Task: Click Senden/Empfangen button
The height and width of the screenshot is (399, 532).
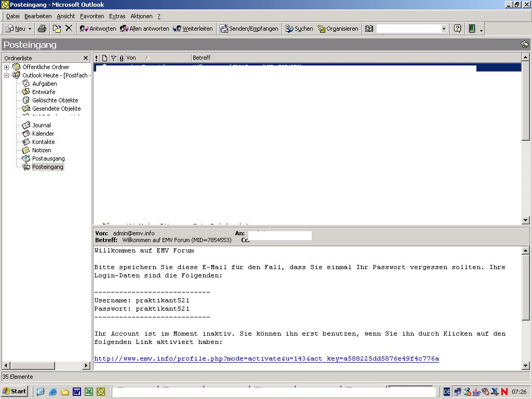Action: pos(249,29)
